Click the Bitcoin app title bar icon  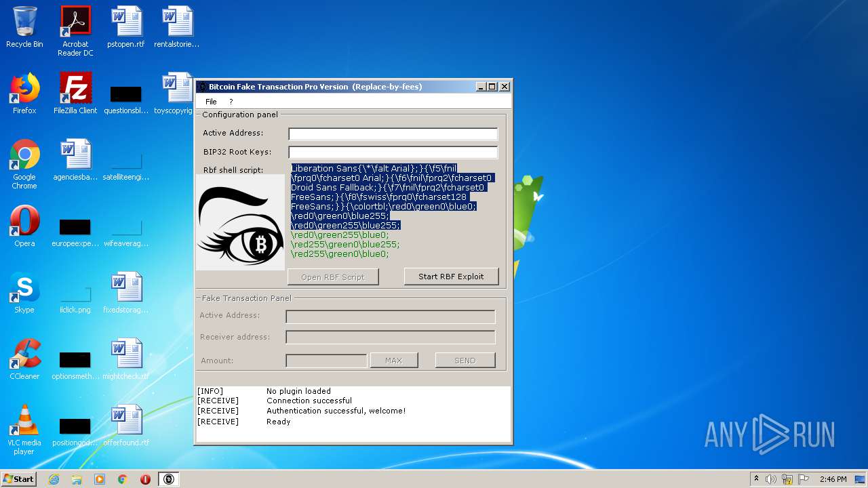click(202, 87)
